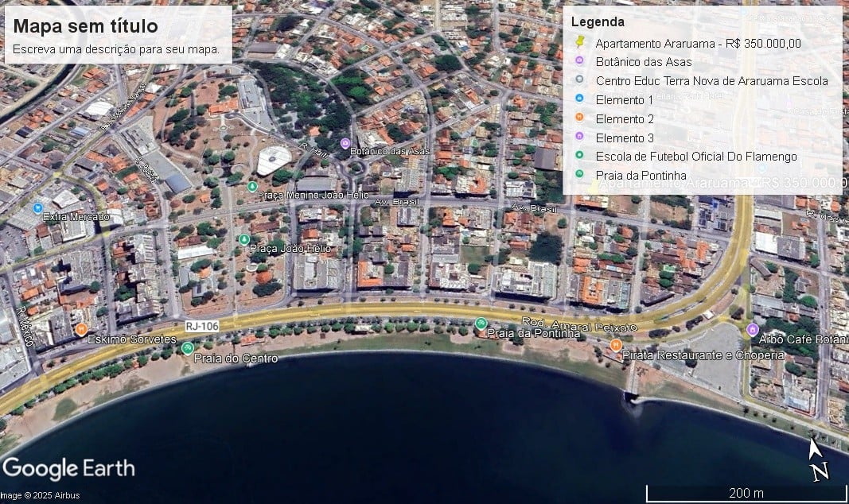Click the blue Elemento 1 legend icon
849x504 pixels.
(x=579, y=99)
